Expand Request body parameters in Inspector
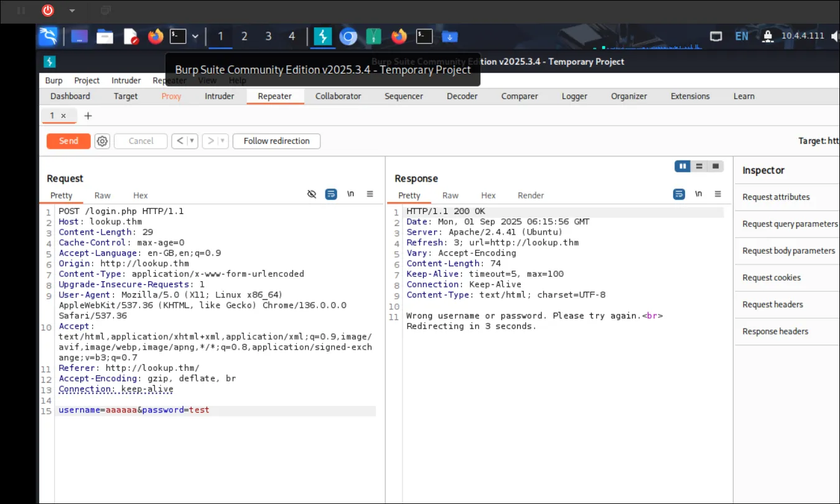This screenshot has width=840, height=504. pyautogui.click(x=787, y=251)
